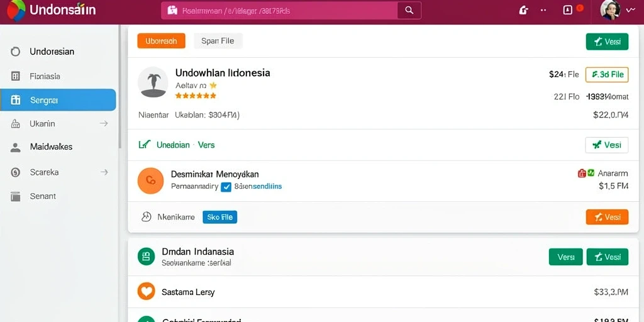Click the $24 File price text
The image size is (644, 322).
[564, 74]
